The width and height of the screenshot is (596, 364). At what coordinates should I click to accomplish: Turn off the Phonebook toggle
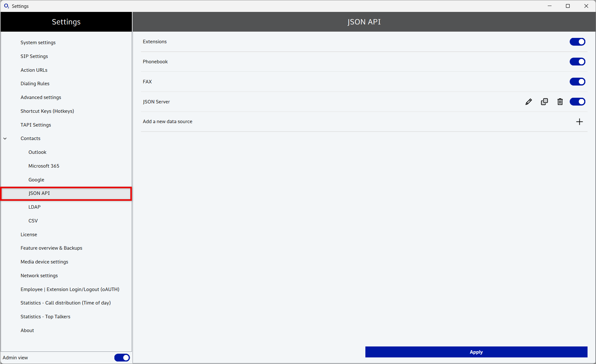pos(577,62)
